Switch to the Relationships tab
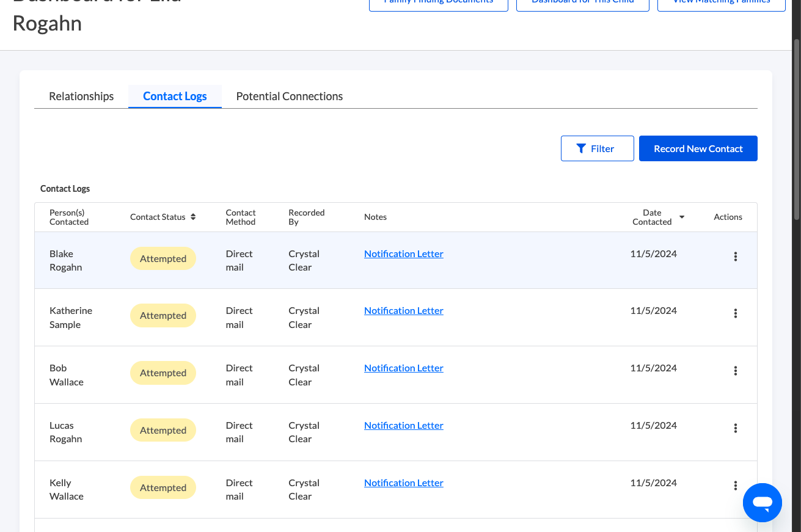The height and width of the screenshot is (532, 801). (81, 97)
